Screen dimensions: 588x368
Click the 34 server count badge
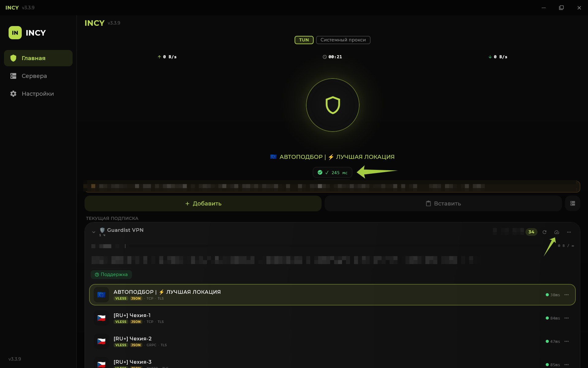point(531,232)
